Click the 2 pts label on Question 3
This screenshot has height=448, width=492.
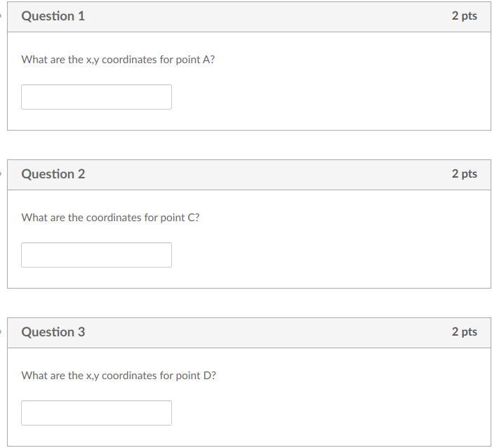tap(464, 331)
